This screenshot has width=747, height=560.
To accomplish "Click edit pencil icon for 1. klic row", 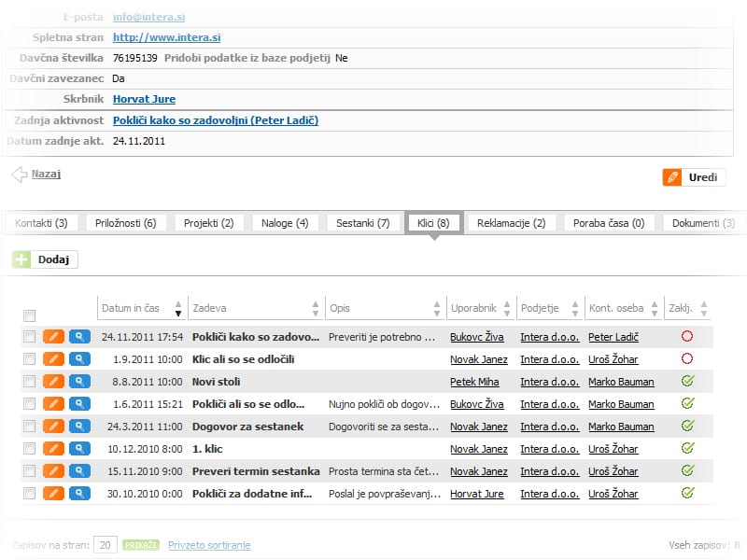I will pyautogui.click(x=54, y=448).
